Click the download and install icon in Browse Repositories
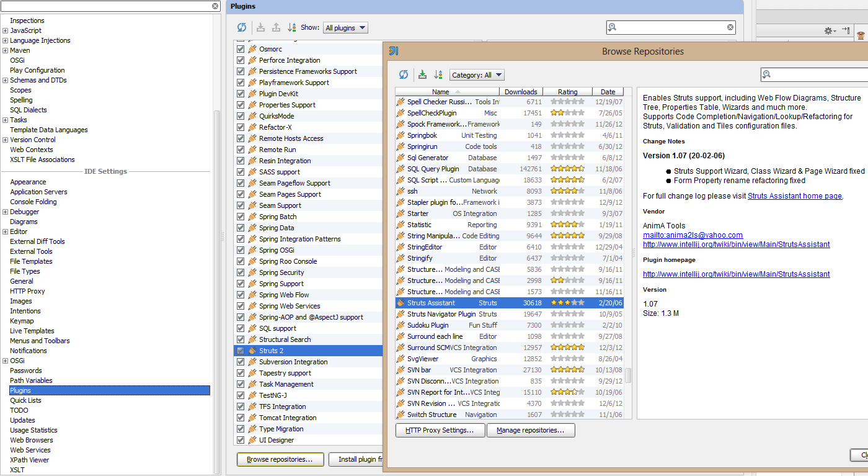 pos(422,75)
